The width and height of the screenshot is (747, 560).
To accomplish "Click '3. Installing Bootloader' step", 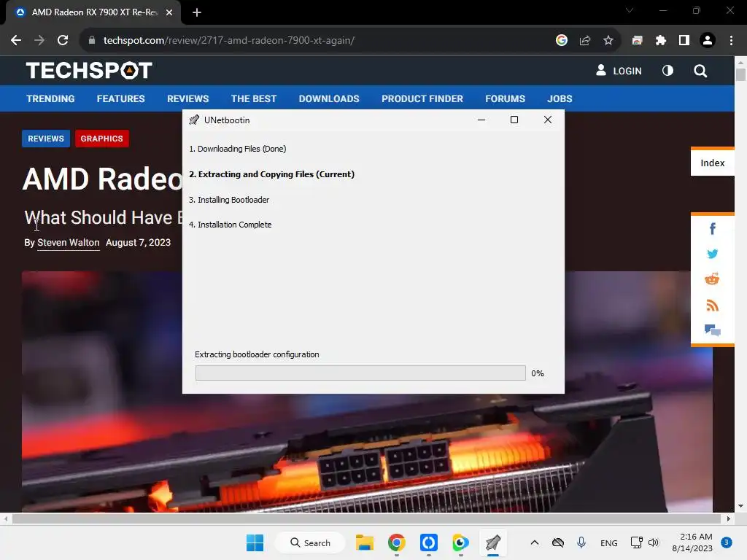I will [x=228, y=200].
